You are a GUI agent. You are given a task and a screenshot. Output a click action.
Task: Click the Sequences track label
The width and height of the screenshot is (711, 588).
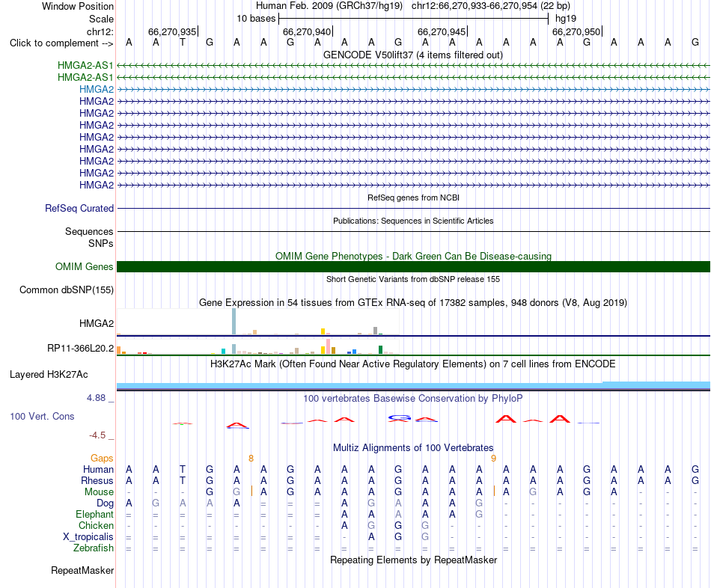click(89, 232)
